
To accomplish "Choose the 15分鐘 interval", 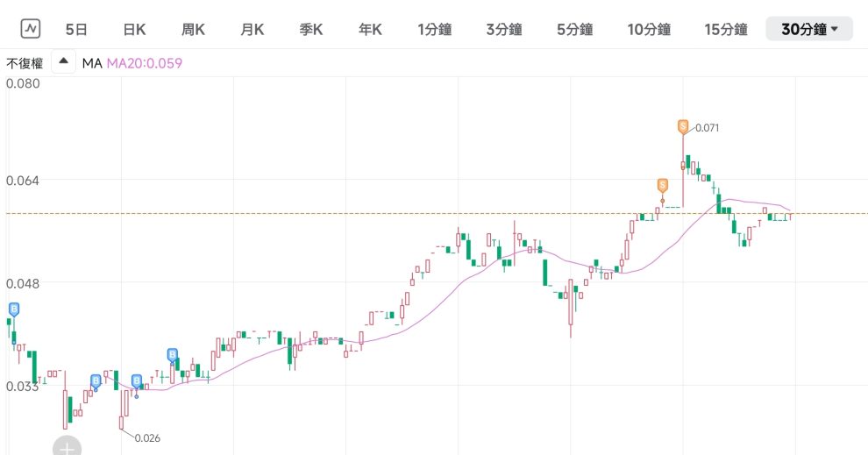I will pyautogui.click(x=725, y=29).
